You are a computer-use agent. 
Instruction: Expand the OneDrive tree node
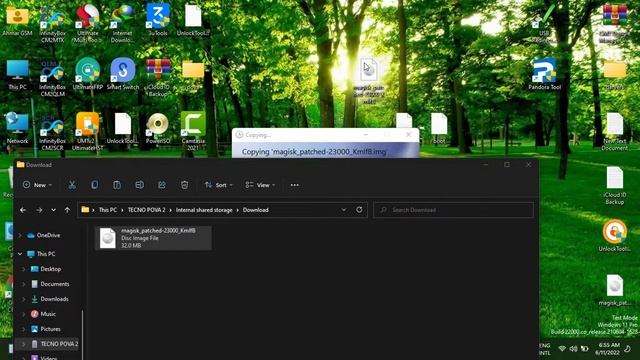pyautogui.click(x=20, y=235)
